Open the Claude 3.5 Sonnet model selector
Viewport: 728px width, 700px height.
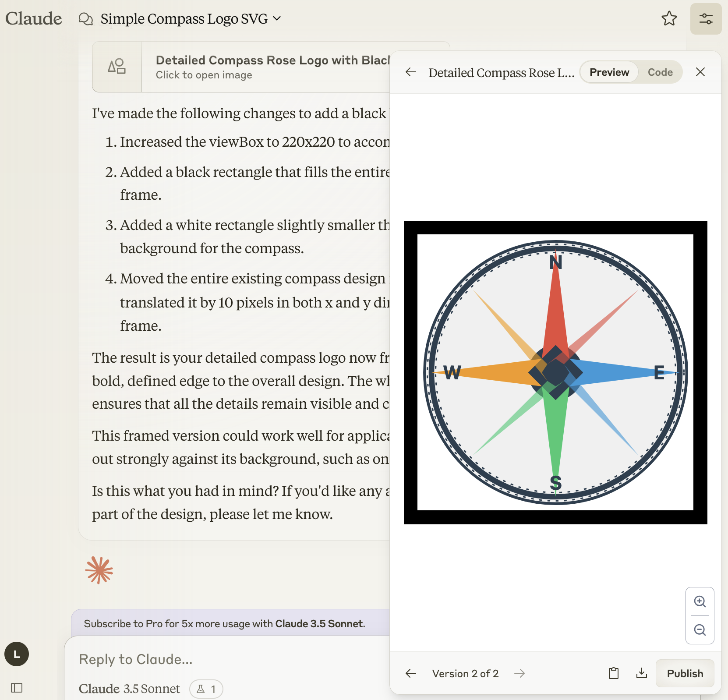(x=129, y=689)
